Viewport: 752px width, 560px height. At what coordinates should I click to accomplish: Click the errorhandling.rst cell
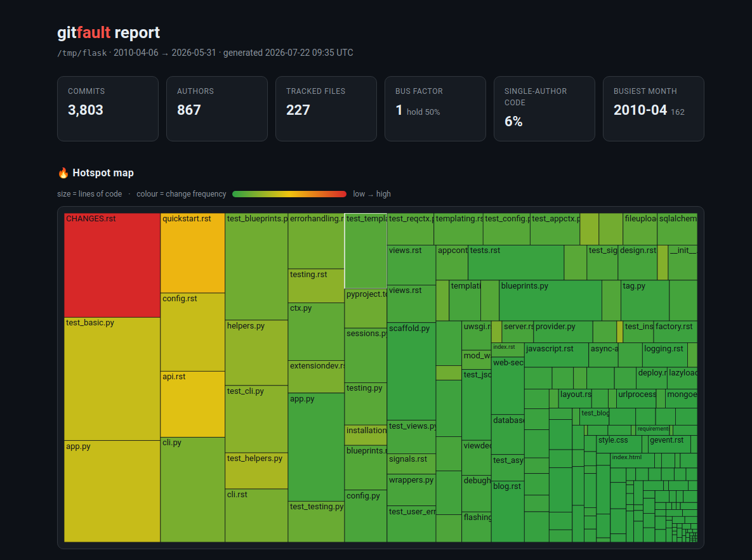(x=317, y=241)
